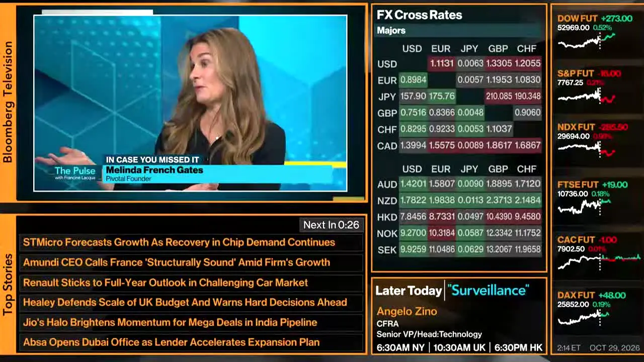Click Senior VP/Head:Technology title text

coord(429,334)
